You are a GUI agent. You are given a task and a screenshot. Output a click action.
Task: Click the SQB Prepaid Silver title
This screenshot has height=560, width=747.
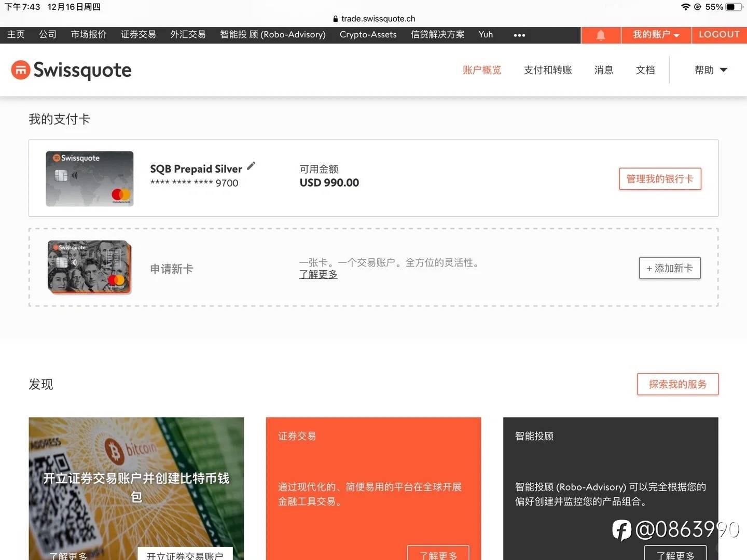pyautogui.click(x=196, y=169)
